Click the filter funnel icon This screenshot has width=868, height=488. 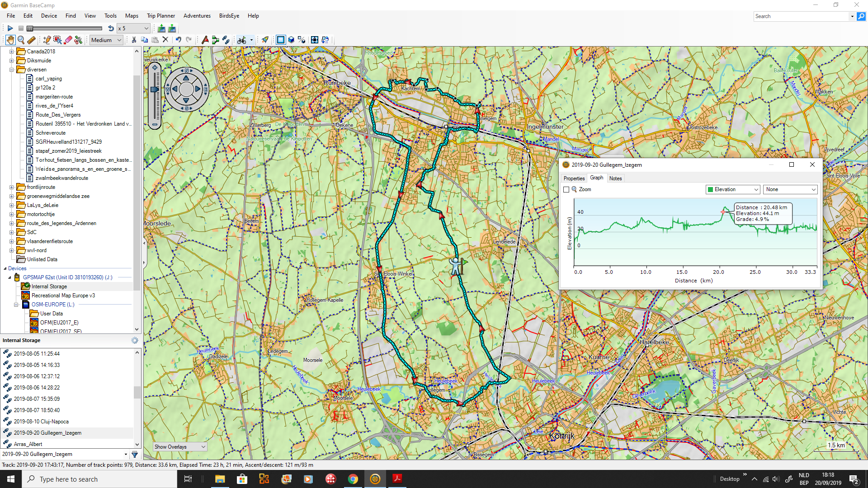[x=135, y=454]
